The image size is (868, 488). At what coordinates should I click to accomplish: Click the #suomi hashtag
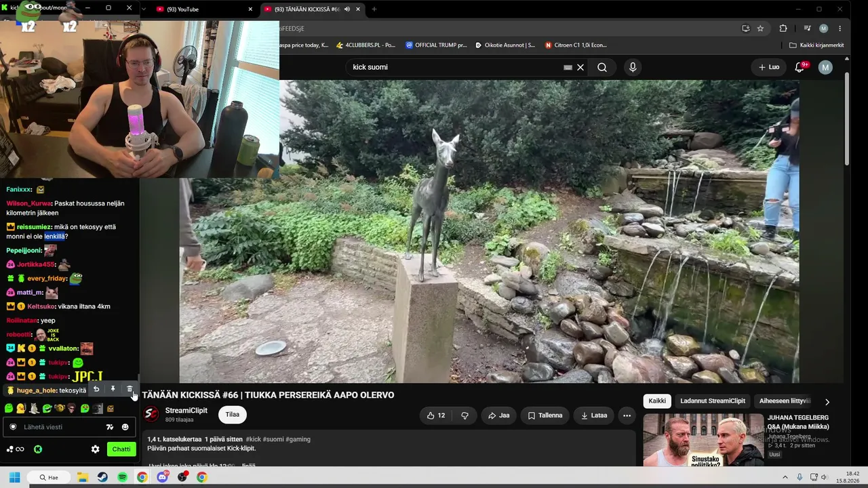(273, 439)
